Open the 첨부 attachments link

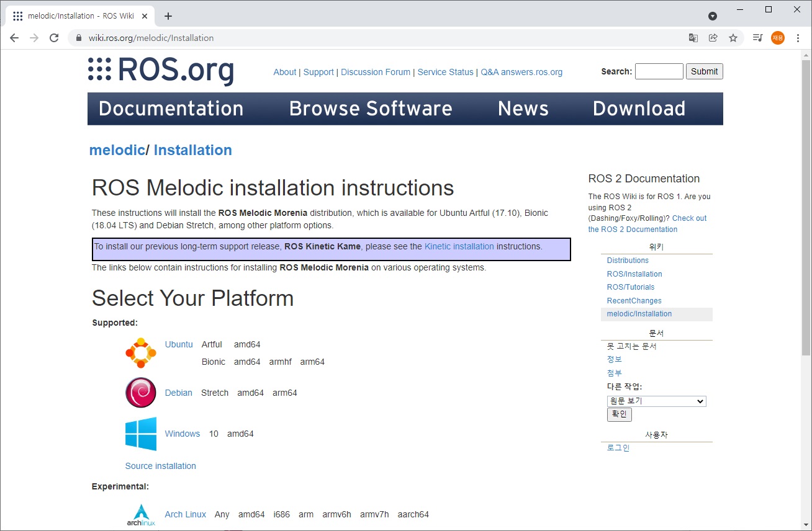click(x=614, y=373)
